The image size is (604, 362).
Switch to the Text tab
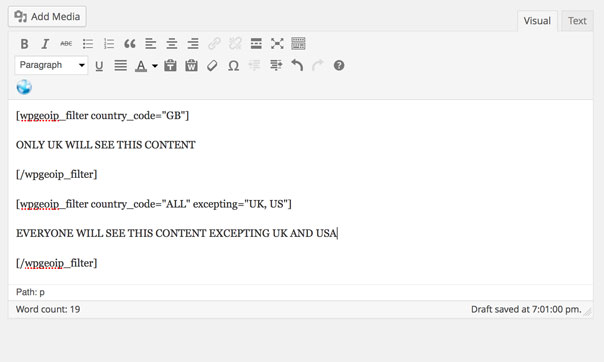pyautogui.click(x=577, y=21)
